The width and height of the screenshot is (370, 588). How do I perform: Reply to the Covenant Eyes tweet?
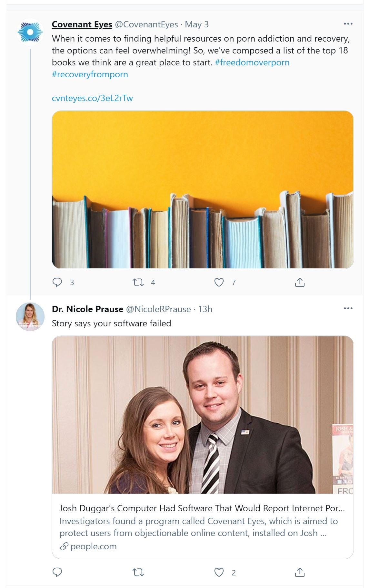point(57,282)
